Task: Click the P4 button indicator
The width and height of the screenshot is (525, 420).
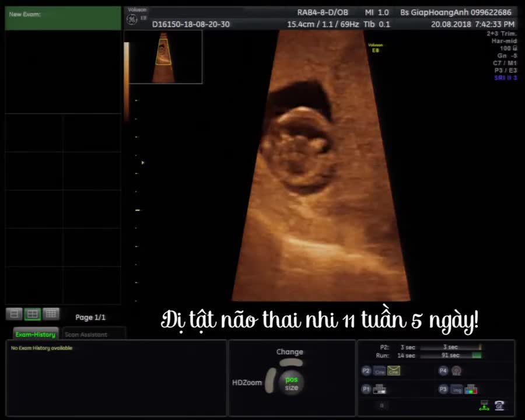Action: click(x=443, y=370)
